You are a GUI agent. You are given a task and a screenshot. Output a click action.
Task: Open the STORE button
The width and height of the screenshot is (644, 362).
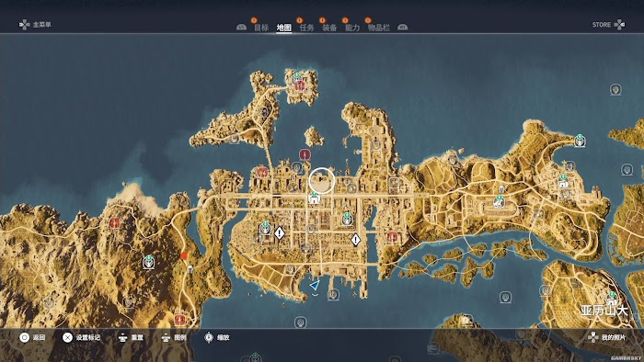(608, 25)
